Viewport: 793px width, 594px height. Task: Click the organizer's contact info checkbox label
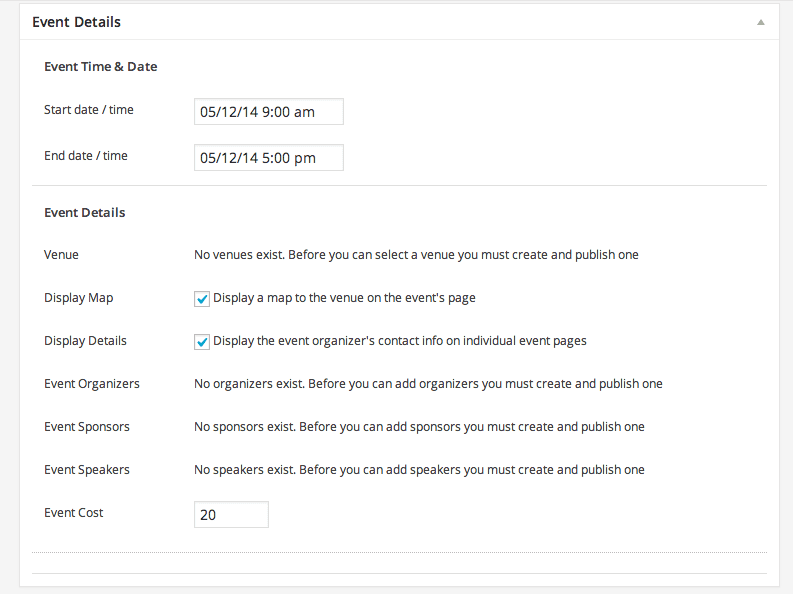pos(400,341)
